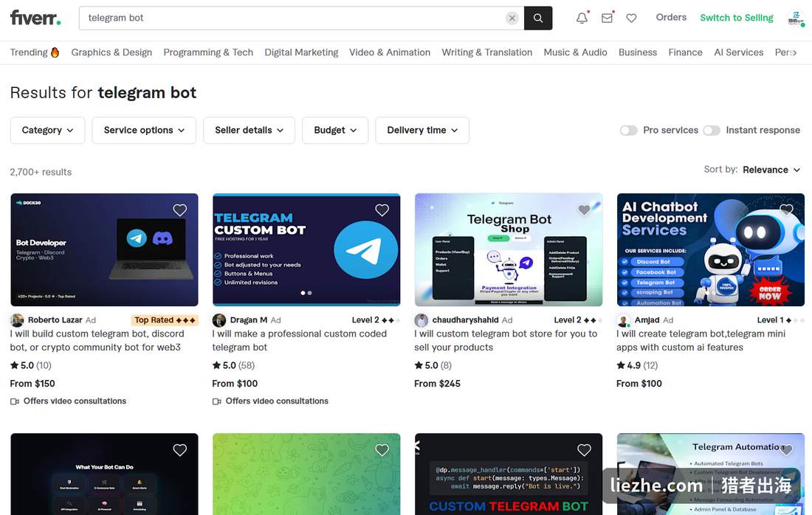Open Amjad's seller avatar
812x515 pixels.
[624, 320]
